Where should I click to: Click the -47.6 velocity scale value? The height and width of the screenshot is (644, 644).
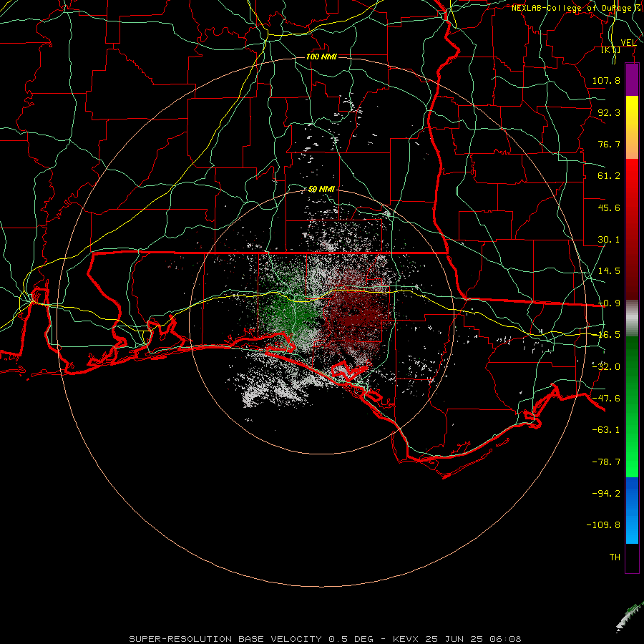(606, 399)
